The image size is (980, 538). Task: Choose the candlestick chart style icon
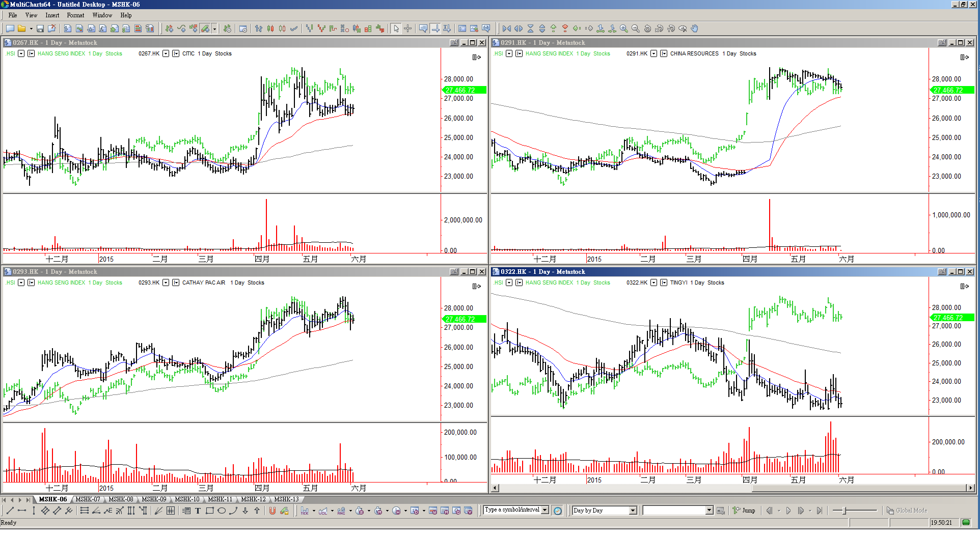pyautogui.click(x=270, y=29)
